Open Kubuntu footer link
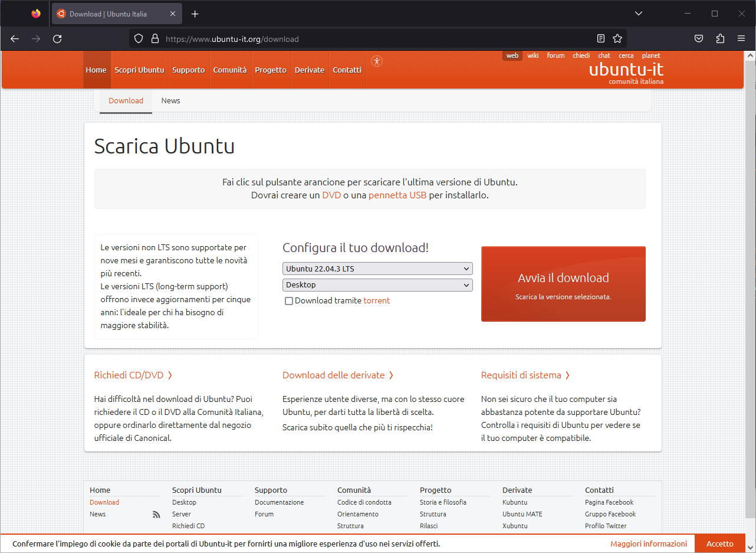The image size is (756, 553). [515, 502]
